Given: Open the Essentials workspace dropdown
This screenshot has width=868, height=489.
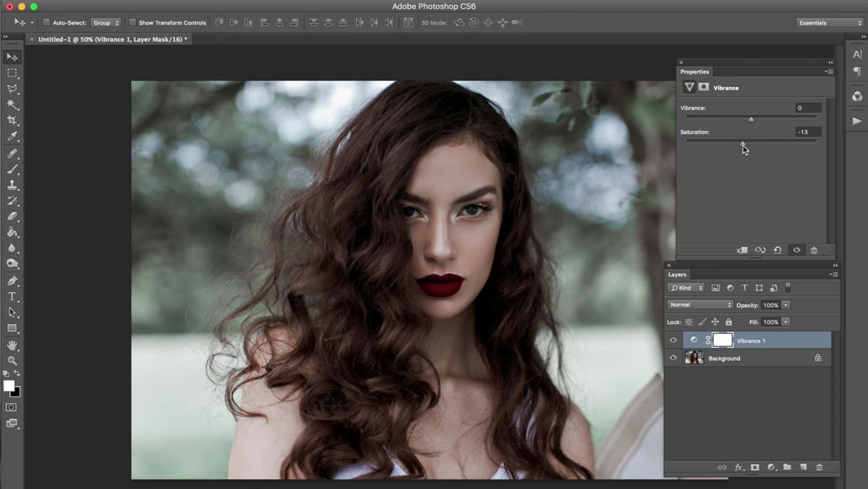Looking at the screenshot, I should 829,22.
